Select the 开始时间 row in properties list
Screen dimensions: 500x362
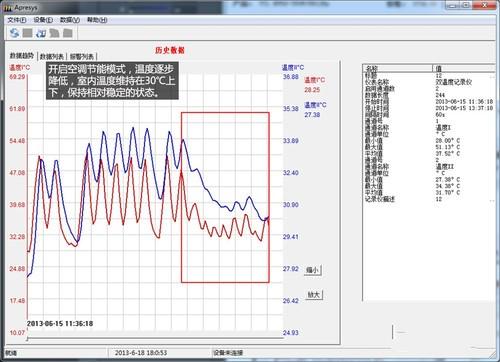(x=429, y=101)
